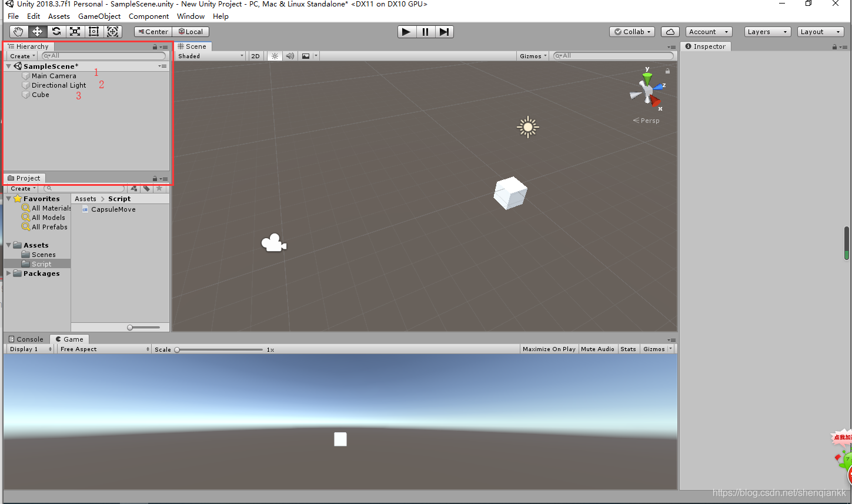Open the File menu
This screenshot has height=504, width=852.
pyautogui.click(x=13, y=16)
